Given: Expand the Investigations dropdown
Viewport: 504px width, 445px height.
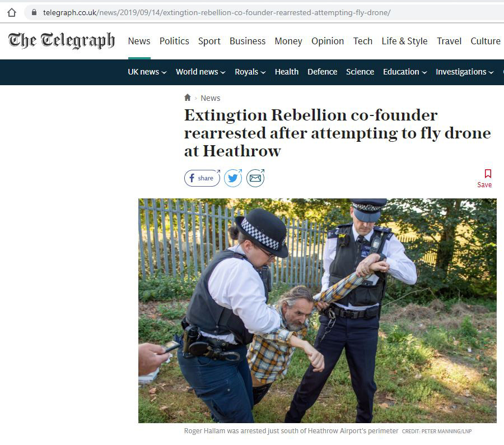Looking at the screenshot, I should [x=464, y=72].
